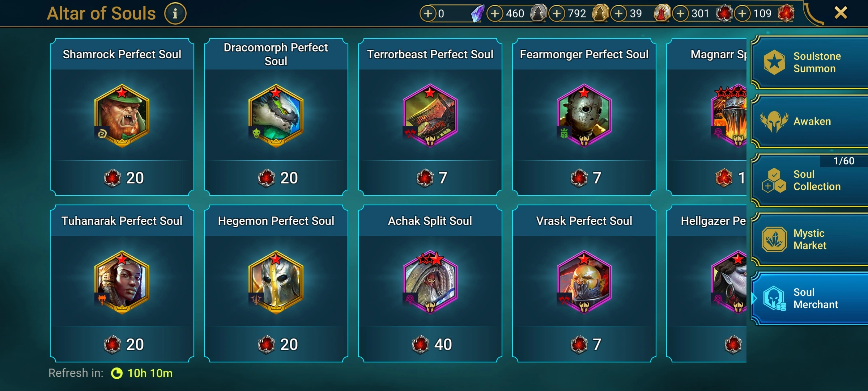Open the Altar of Souls info icon
Screen dimensions: 868x391
coord(175,14)
